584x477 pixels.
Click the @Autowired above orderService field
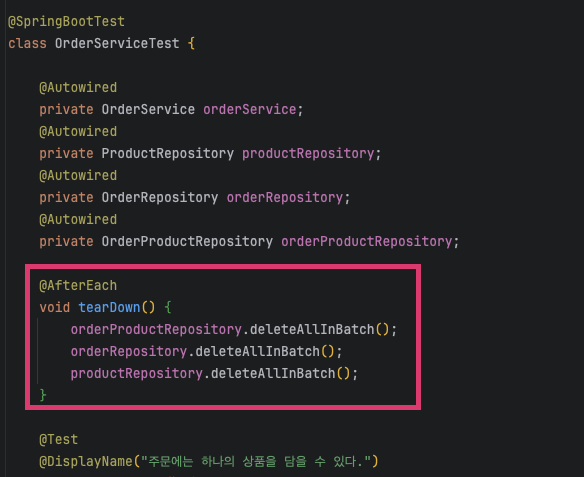78,88
